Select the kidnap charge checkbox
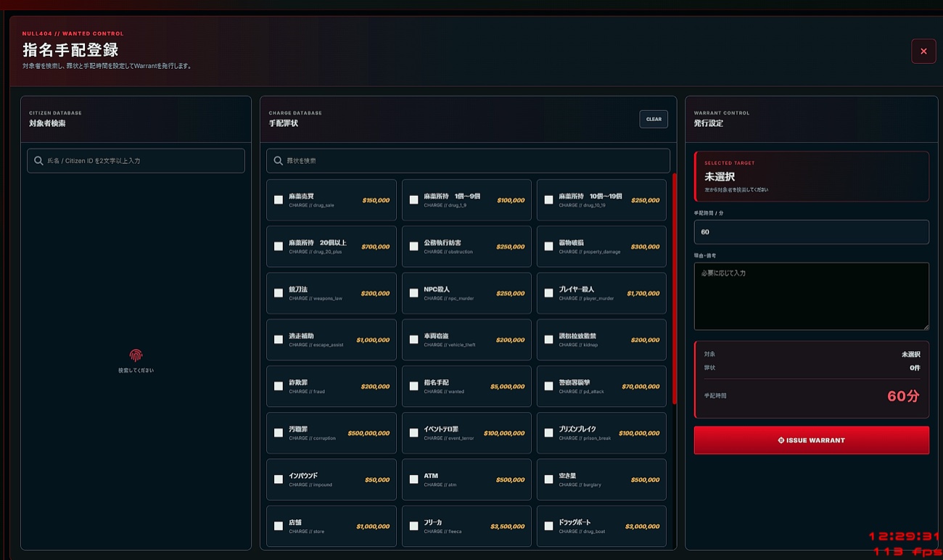The height and width of the screenshot is (560, 943). pos(549,339)
